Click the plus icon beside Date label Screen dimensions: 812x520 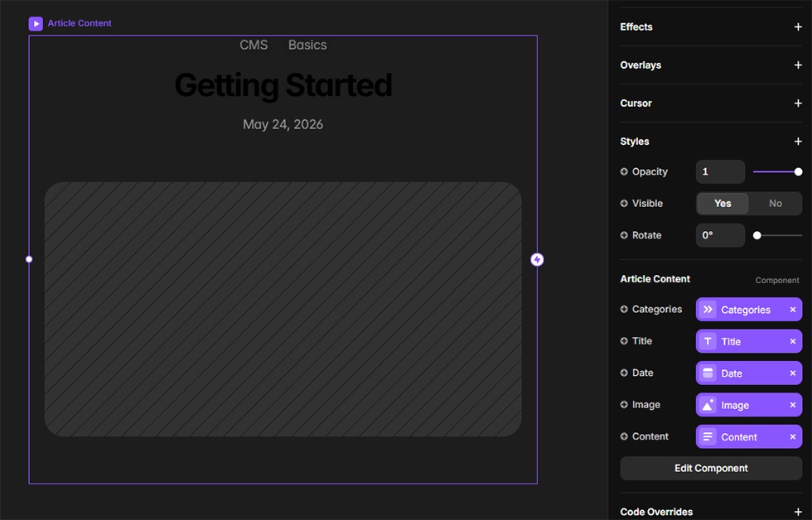[624, 373]
